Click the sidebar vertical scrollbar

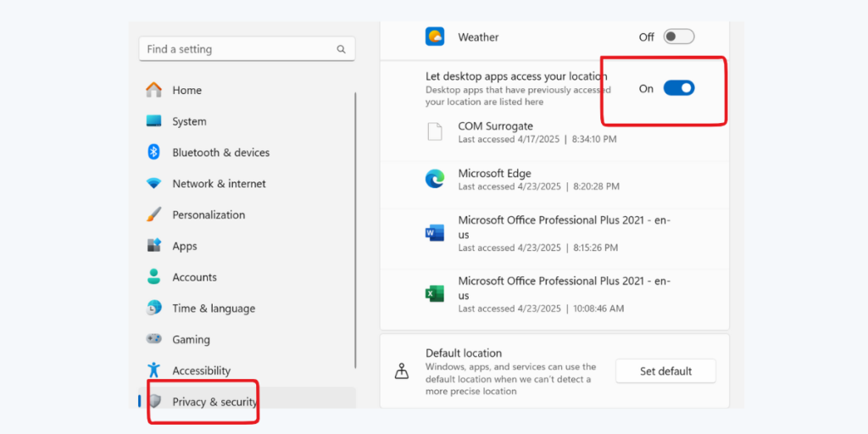(x=355, y=231)
